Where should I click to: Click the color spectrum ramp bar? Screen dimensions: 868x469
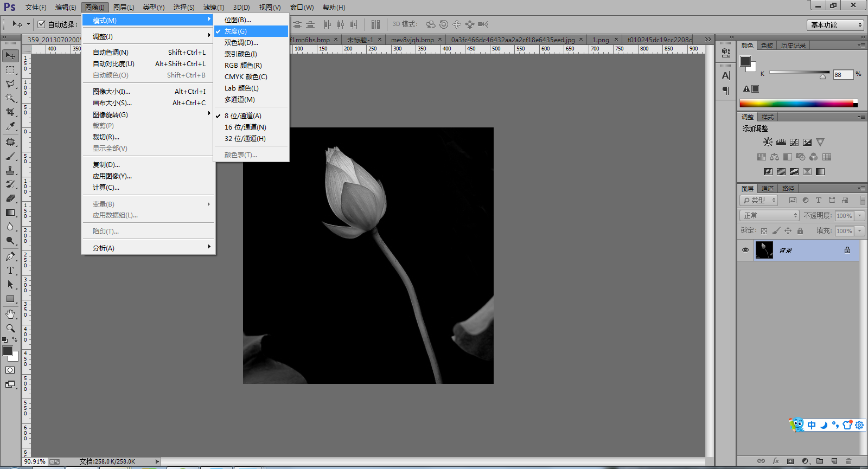point(796,104)
